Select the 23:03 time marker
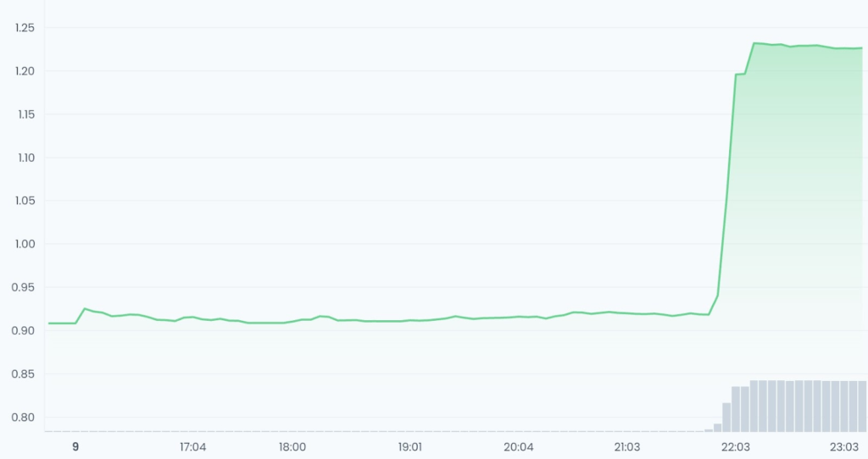868x459 pixels. click(x=844, y=447)
